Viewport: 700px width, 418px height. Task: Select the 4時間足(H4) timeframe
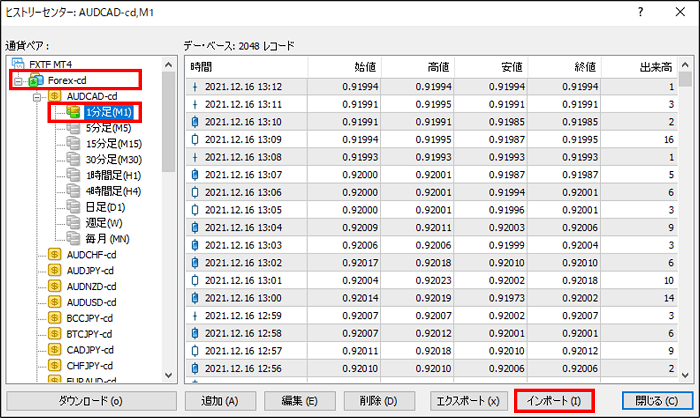112,191
